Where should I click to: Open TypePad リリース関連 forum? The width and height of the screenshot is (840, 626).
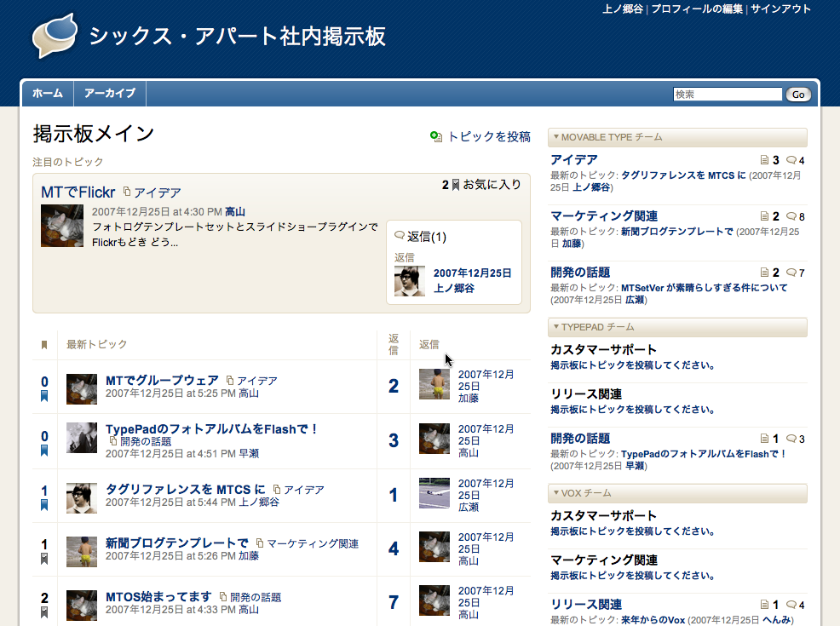click(x=586, y=394)
